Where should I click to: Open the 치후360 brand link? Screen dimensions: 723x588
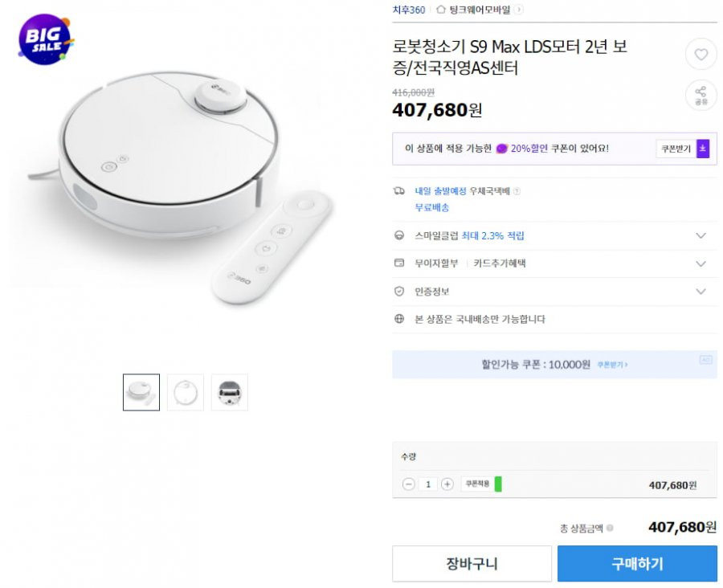click(x=409, y=10)
